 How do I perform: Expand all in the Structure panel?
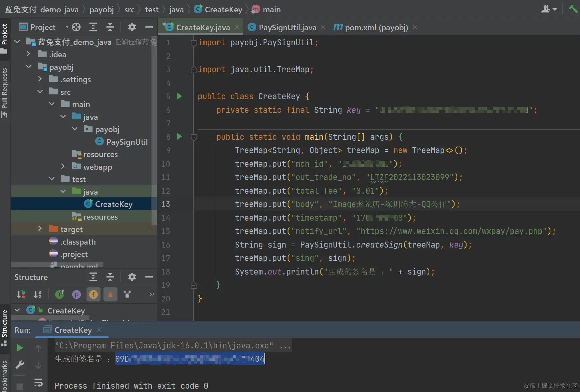click(x=93, y=277)
